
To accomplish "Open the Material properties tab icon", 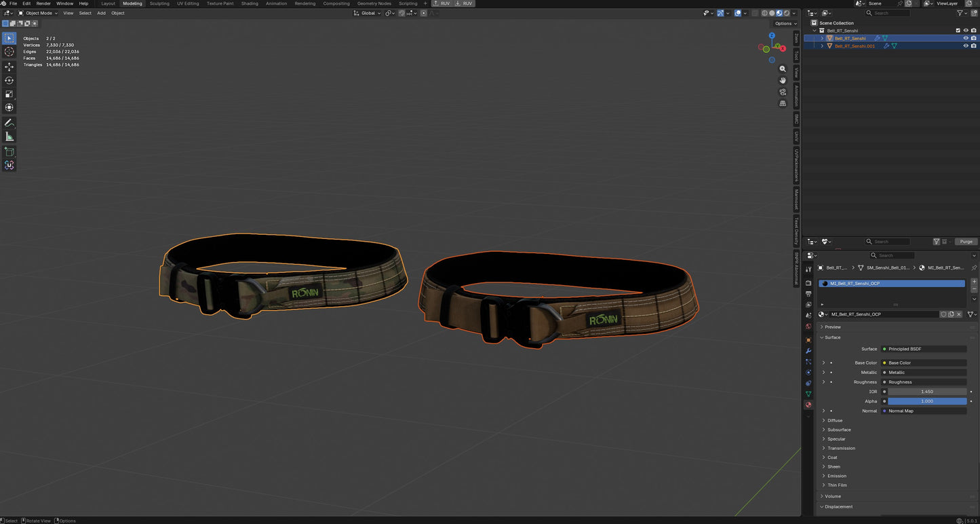I will 808,405.
